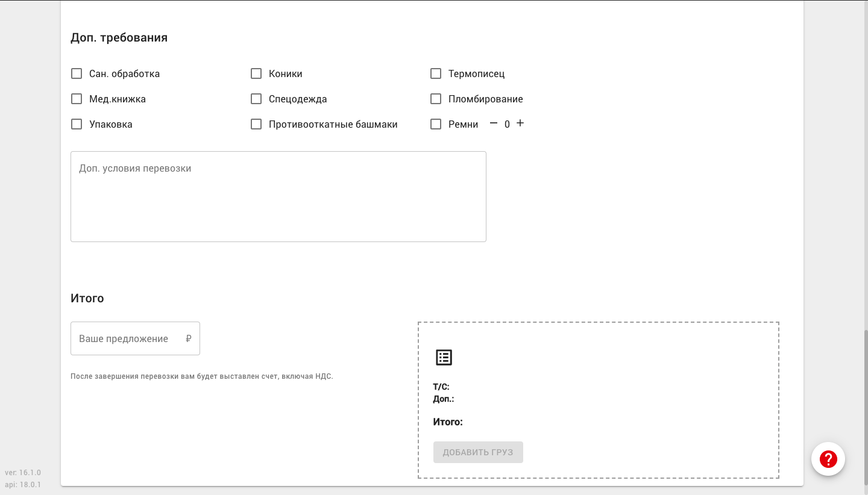The width and height of the screenshot is (868, 495).
Task: Click the Пломбирование label text
Action: 485,99
